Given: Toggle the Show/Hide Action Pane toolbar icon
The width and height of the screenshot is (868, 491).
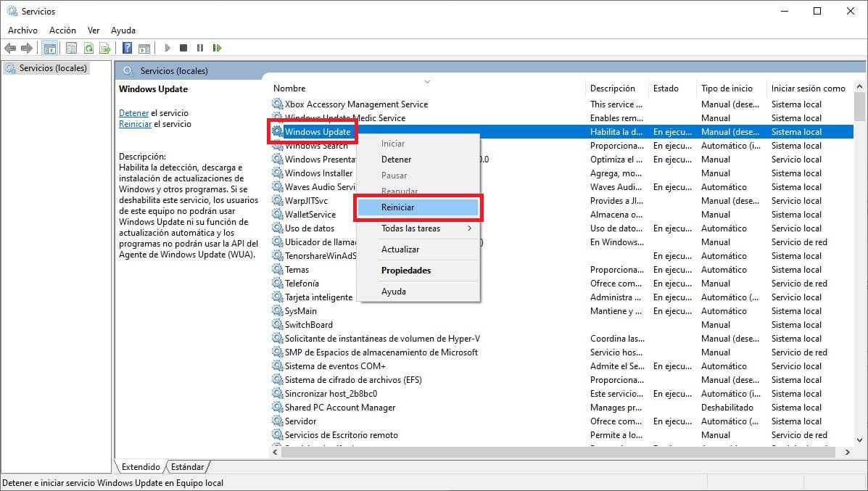Looking at the screenshot, I should [x=144, y=48].
